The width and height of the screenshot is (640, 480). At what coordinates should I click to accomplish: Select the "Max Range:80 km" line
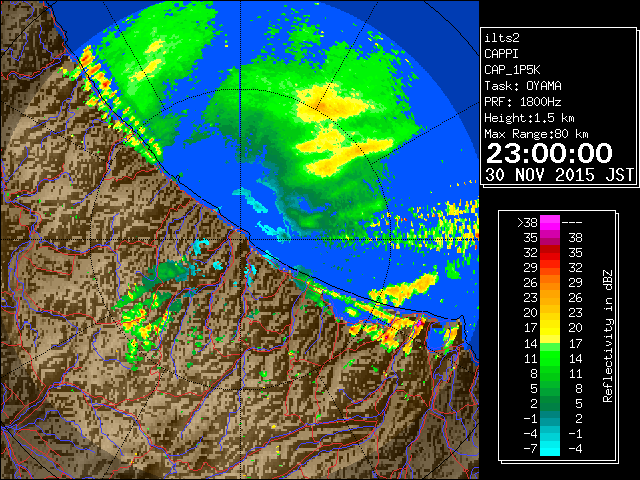pos(536,134)
